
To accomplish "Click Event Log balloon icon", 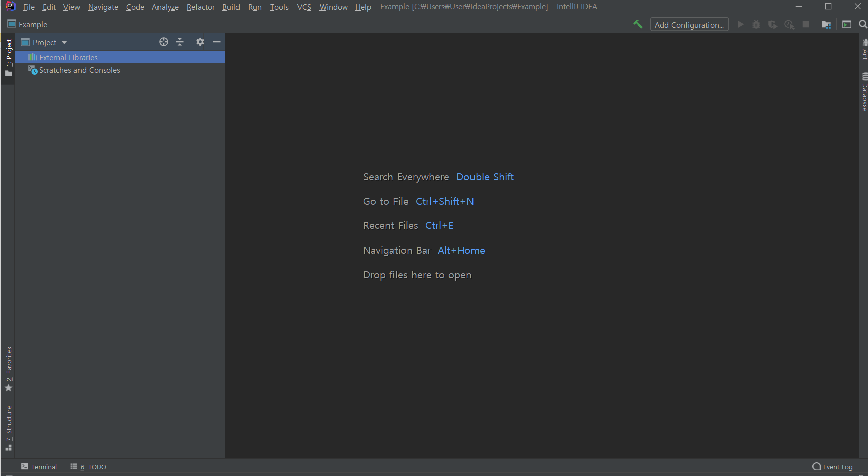I will [x=816, y=466].
